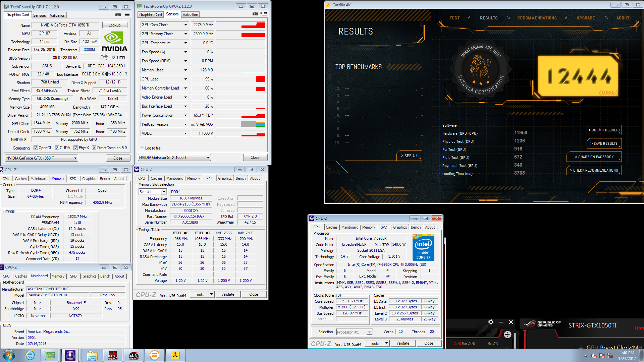The width and height of the screenshot is (644, 362).
Task: Open Caches tab in CPU-Z processor window
Action: 331,227
